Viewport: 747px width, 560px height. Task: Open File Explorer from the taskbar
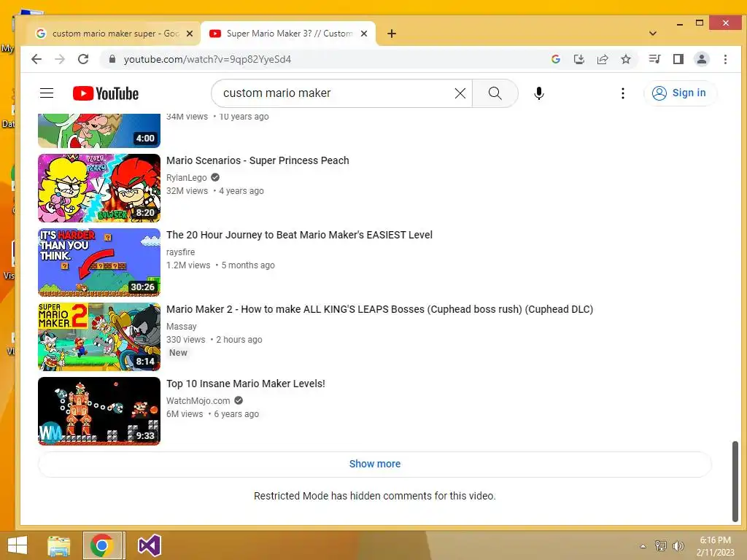(x=59, y=545)
